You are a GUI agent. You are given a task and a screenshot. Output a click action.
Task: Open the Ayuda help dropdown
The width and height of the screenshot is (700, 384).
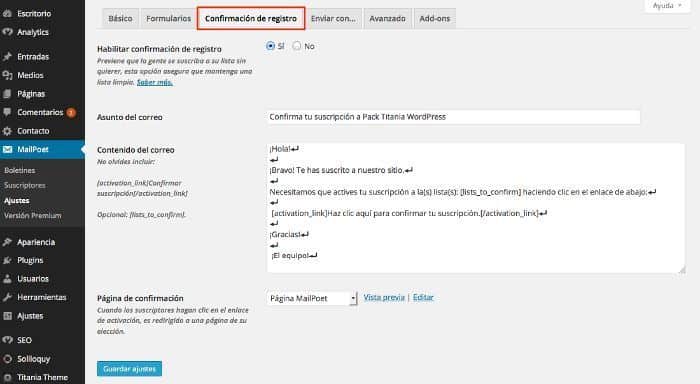(667, 6)
